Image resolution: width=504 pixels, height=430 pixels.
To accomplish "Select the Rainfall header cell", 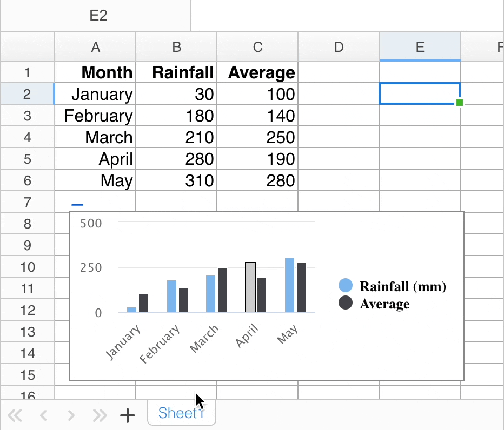I will tap(176, 72).
